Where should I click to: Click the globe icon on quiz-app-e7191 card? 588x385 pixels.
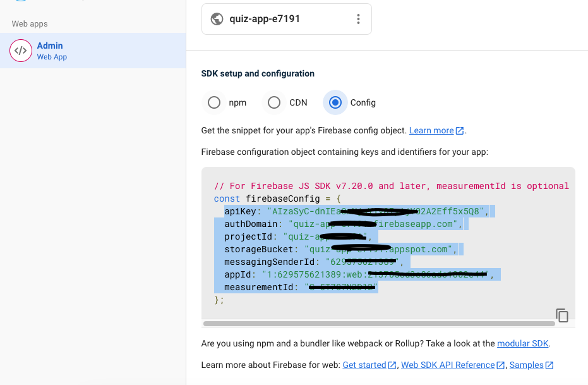(217, 19)
